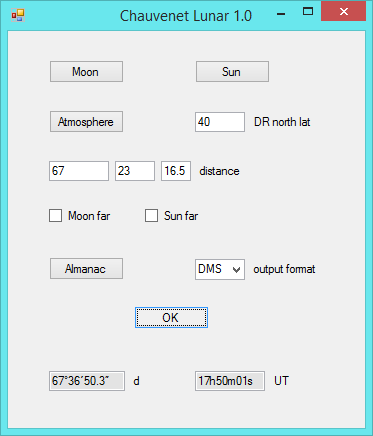Maximize the Chauvenet Lunar window

click(x=308, y=12)
